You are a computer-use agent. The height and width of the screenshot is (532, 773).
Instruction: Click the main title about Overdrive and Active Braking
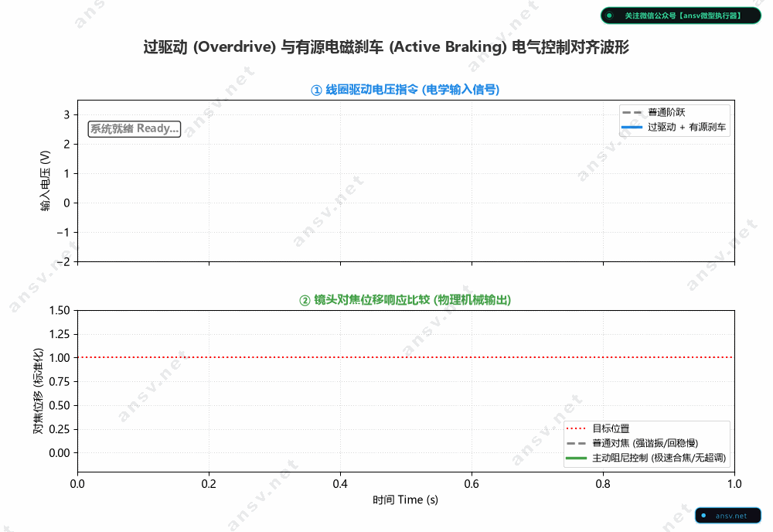point(386,47)
